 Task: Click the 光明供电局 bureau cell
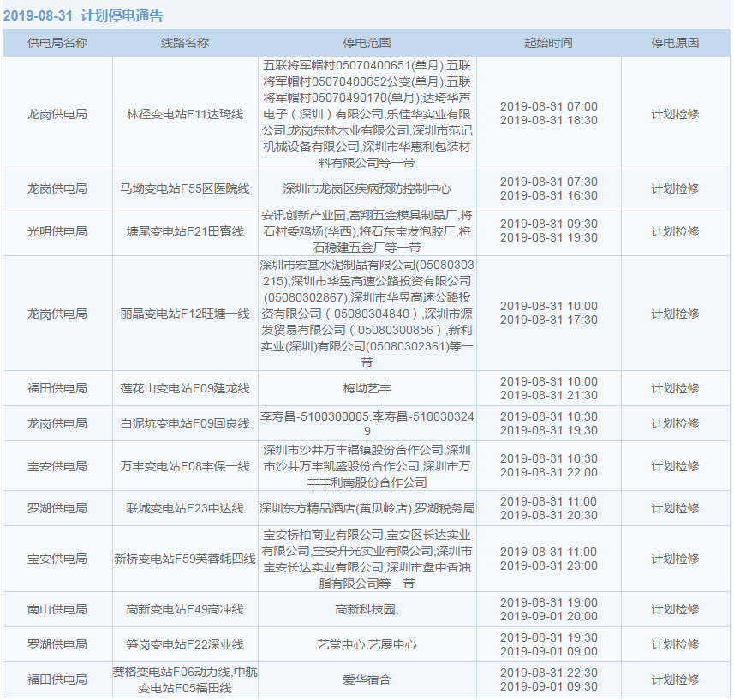57,231
